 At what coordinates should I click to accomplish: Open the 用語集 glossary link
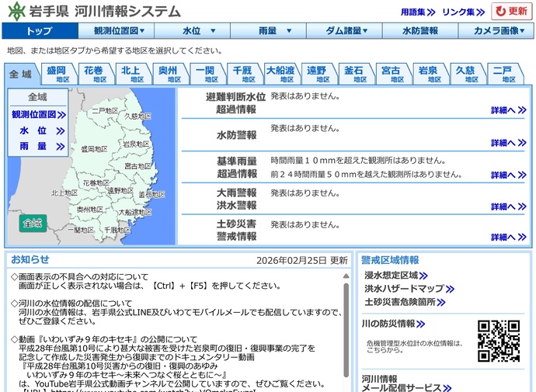pyautogui.click(x=418, y=12)
